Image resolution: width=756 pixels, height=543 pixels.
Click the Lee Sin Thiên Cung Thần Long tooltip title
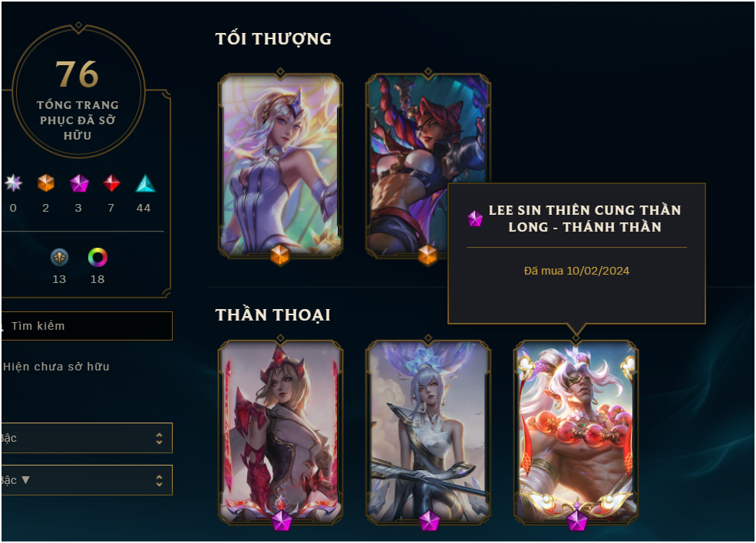pos(584,219)
